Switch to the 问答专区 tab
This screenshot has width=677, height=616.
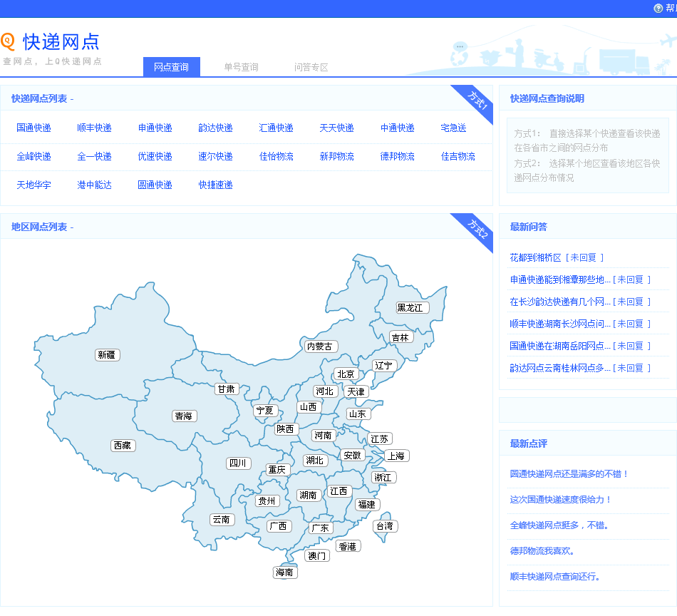click(x=311, y=67)
